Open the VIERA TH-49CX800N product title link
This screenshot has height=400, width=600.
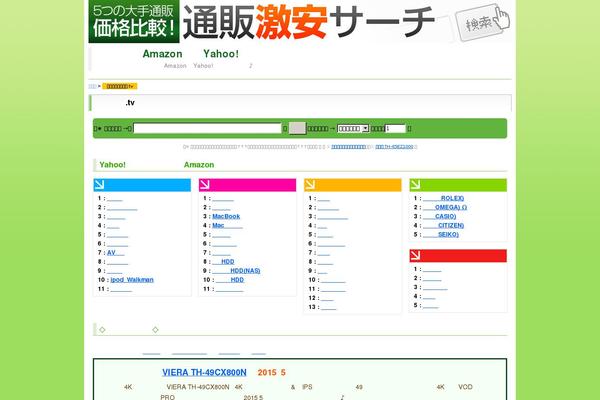pos(204,372)
